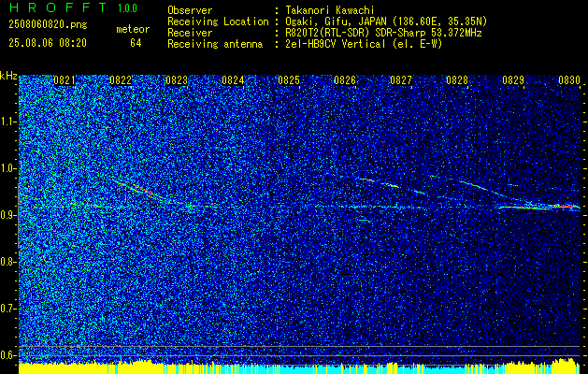The width and height of the screenshot is (588, 374).
Task: Click the 0.7 kHz axis label
Action: pos(8,309)
